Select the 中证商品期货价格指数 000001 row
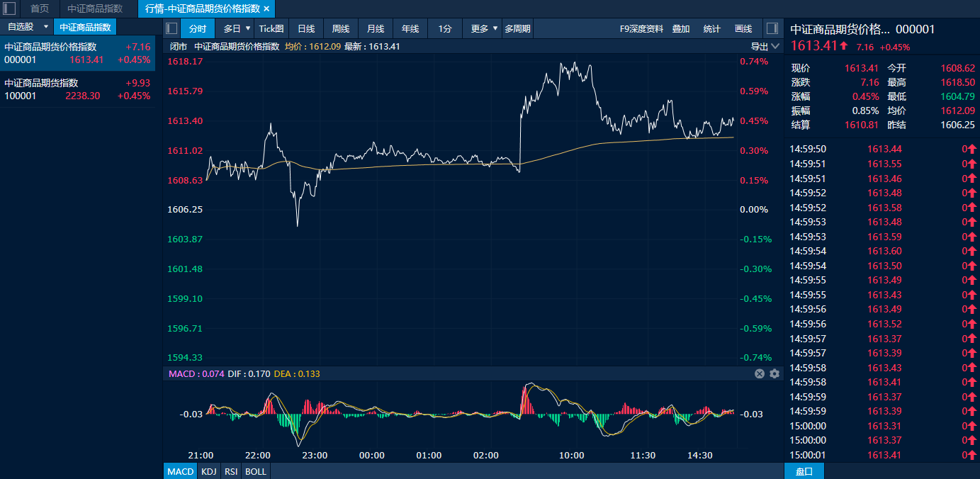Image resolution: width=980 pixels, height=479 pixels. [x=77, y=53]
